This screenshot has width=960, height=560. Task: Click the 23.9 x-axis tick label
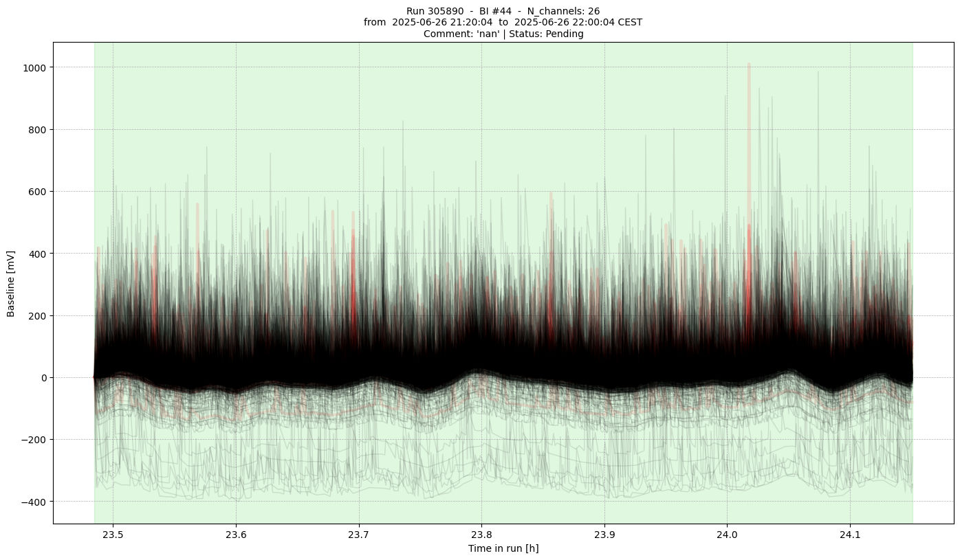click(x=604, y=535)
